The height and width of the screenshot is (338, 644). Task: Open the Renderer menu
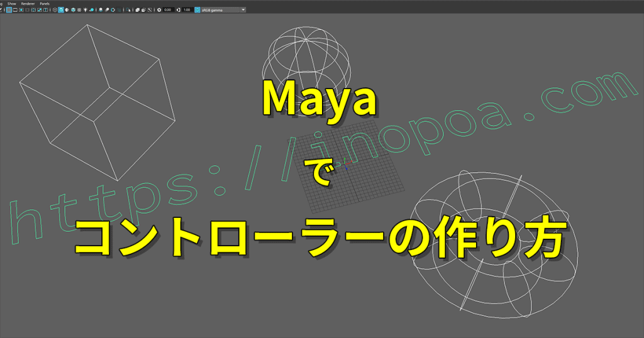point(28,4)
